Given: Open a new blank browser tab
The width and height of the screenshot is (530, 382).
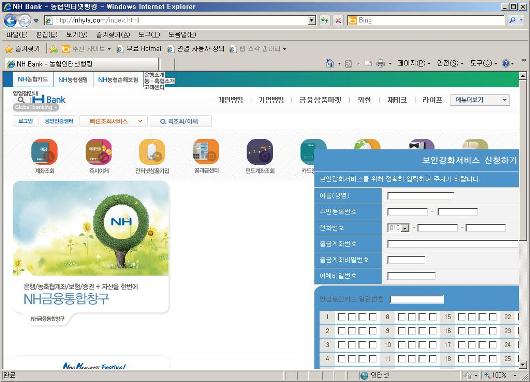Looking at the screenshot, I should coord(167,64).
